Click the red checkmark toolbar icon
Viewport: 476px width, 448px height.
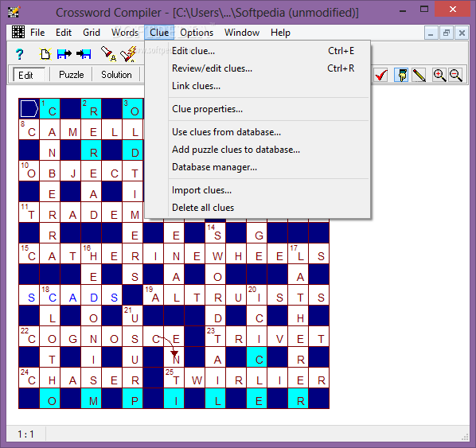tap(381, 75)
